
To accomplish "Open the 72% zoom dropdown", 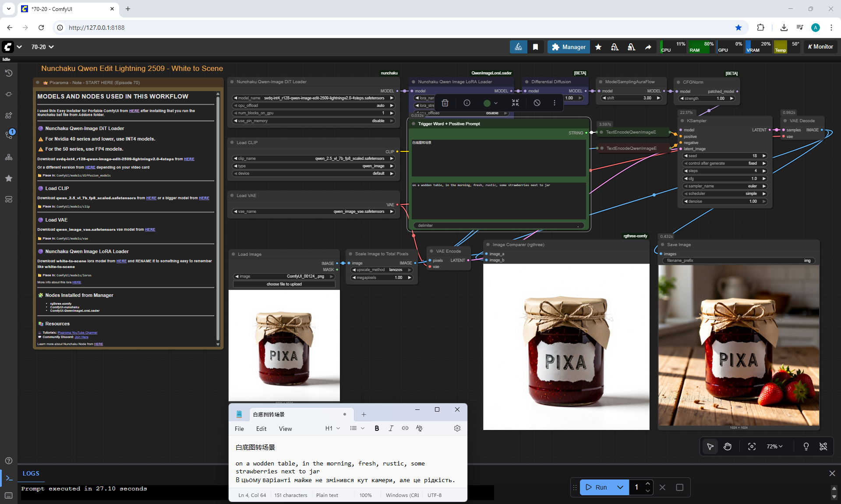I will 774,446.
